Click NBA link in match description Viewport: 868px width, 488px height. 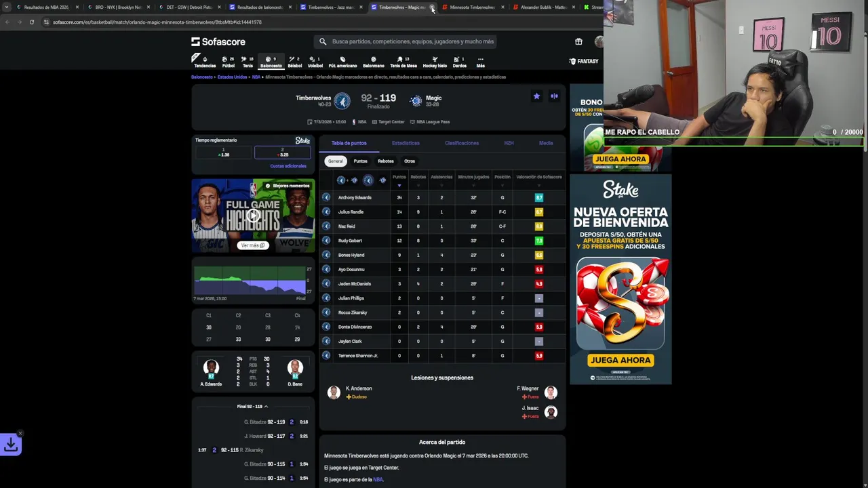pyautogui.click(x=378, y=480)
